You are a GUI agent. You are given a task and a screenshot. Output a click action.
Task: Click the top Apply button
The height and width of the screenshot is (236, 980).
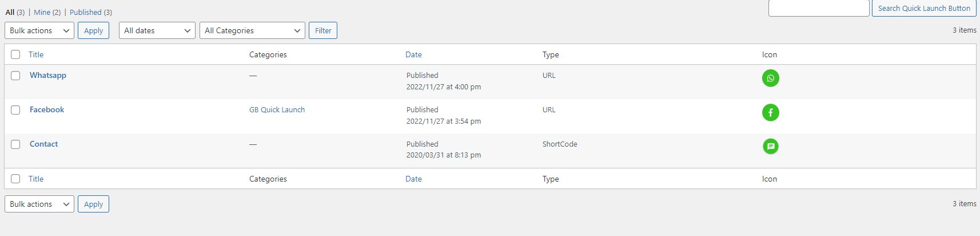tap(94, 30)
